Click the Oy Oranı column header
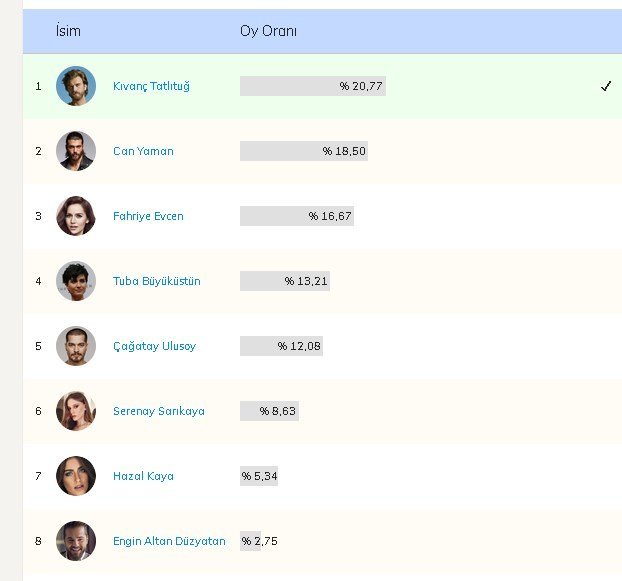 (x=268, y=31)
